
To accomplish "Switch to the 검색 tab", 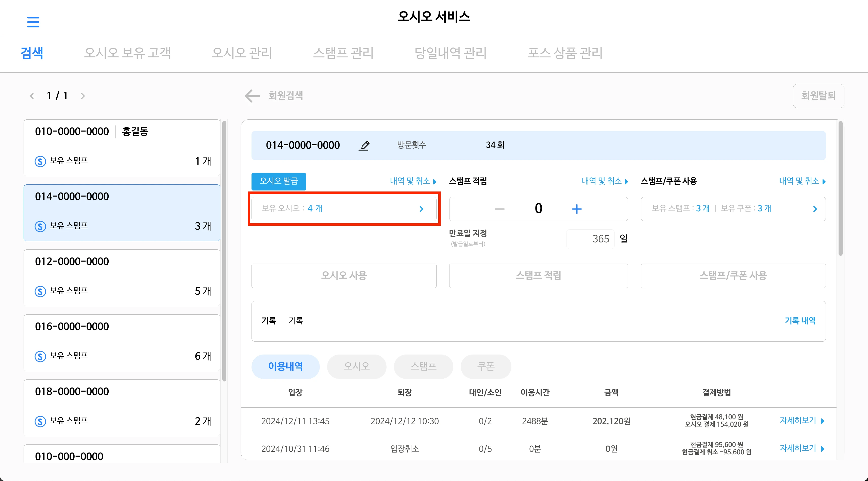I will coord(32,53).
